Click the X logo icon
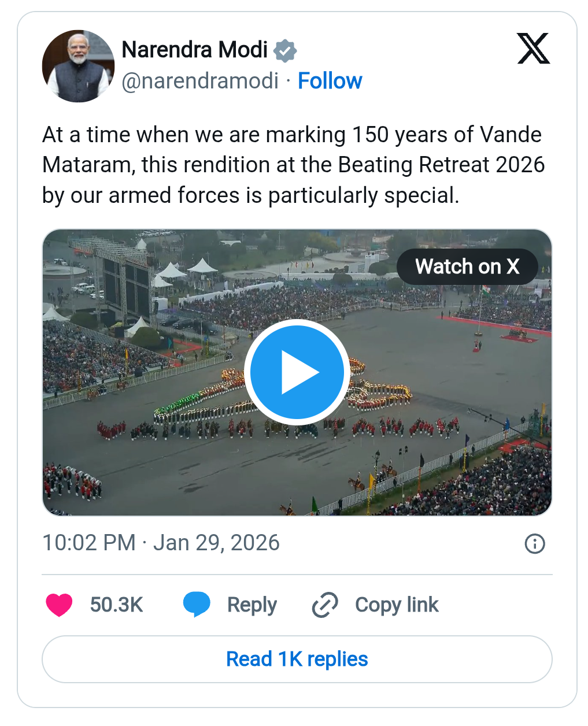588x726 pixels. [x=533, y=49]
